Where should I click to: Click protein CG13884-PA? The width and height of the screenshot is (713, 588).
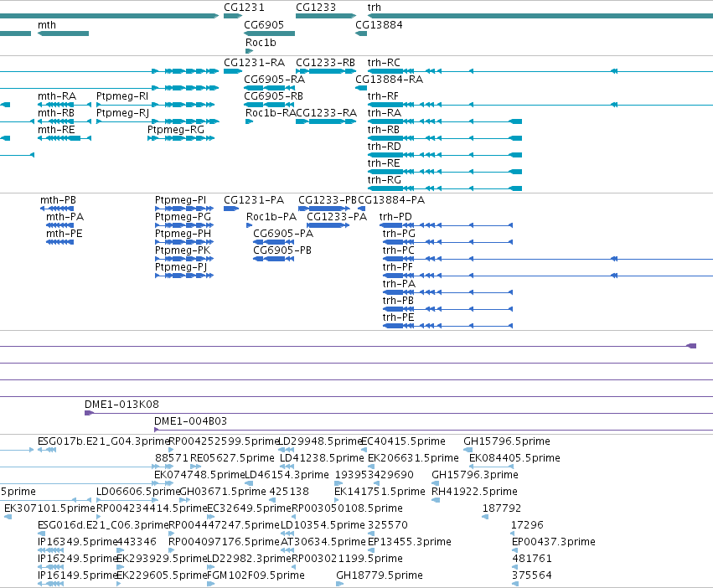[x=361, y=209]
